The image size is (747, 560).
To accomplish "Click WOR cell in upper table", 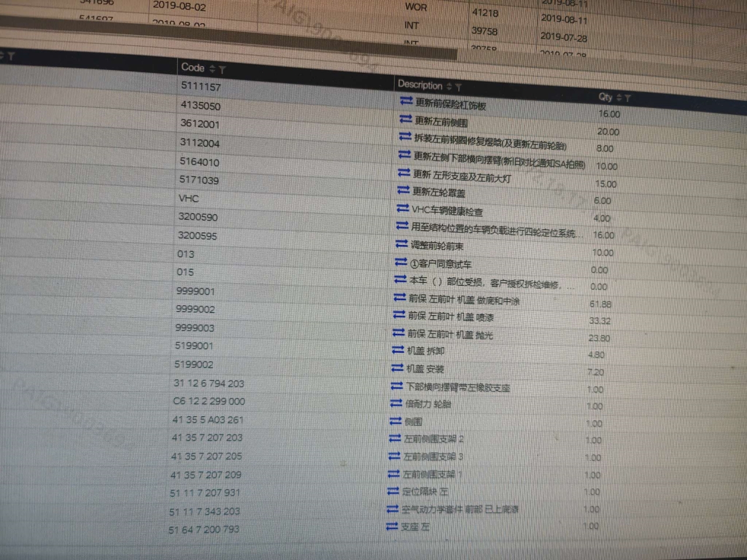I will [416, 7].
